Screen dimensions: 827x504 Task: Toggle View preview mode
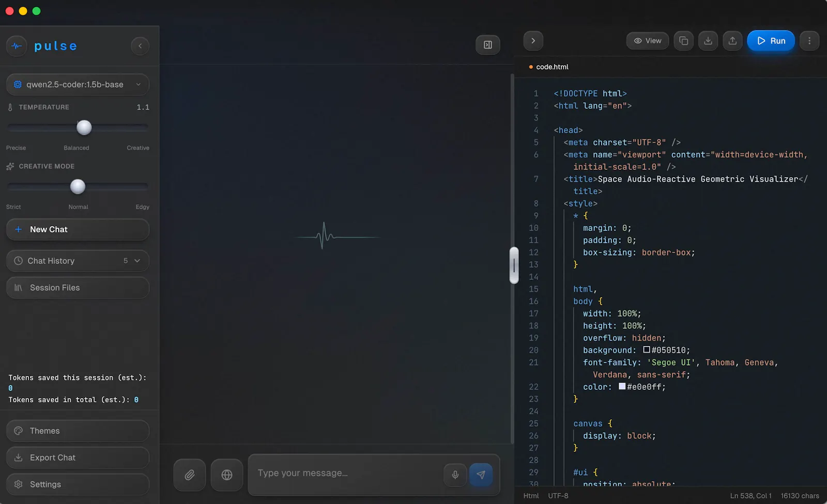(x=648, y=41)
